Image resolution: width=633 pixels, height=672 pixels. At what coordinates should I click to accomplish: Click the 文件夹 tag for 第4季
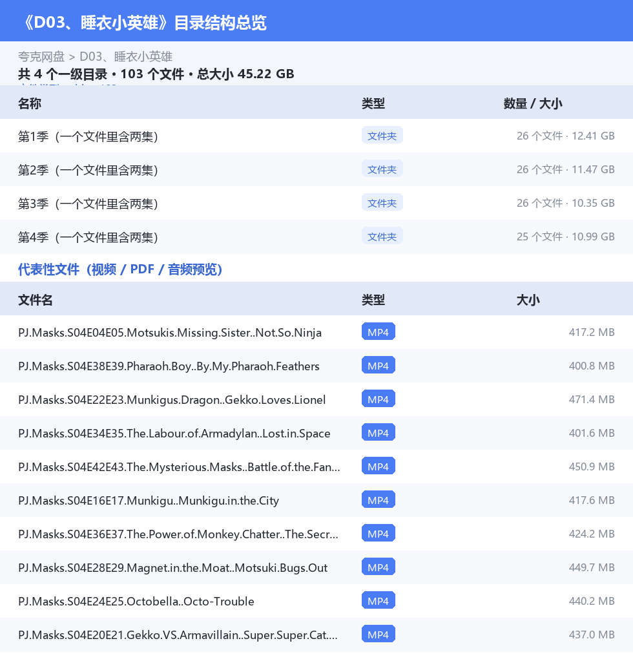pyautogui.click(x=382, y=236)
